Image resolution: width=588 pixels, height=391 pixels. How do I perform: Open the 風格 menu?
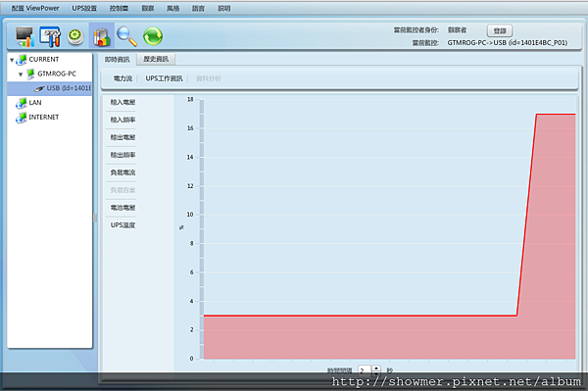172,8
